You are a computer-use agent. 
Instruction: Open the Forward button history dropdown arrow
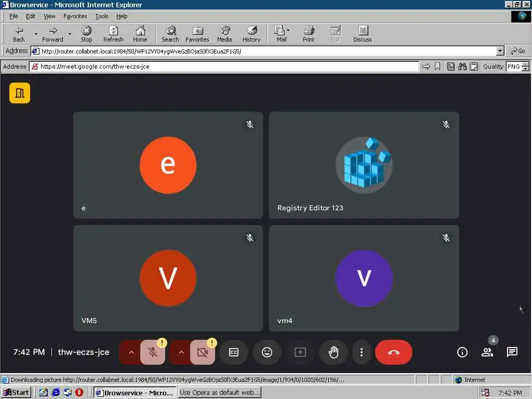70,34
